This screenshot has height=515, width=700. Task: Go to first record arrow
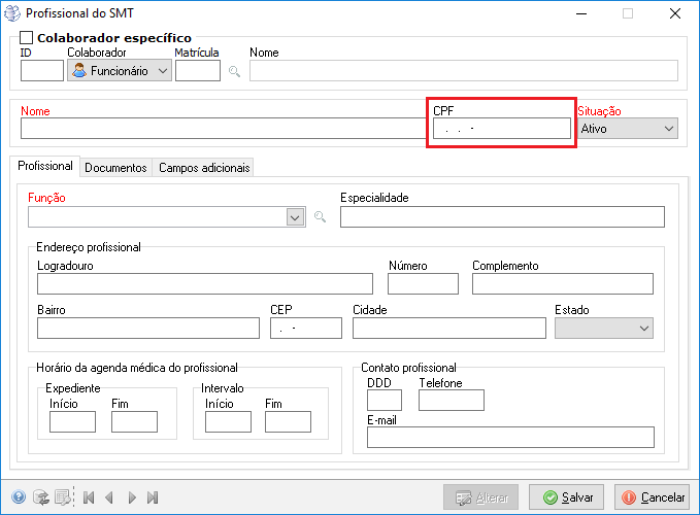click(88, 497)
